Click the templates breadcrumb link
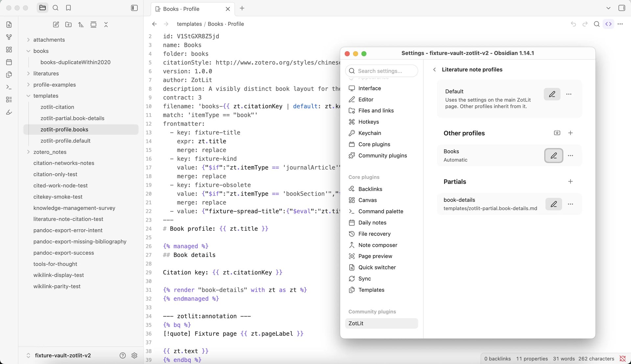 (x=189, y=24)
